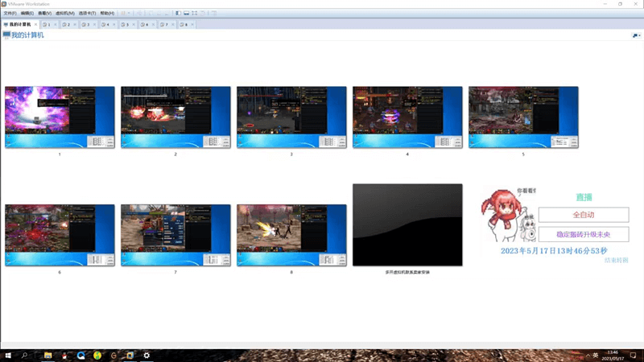This screenshot has width=644, height=362.
Task: Close VM tab 6
Action: tap(153, 25)
